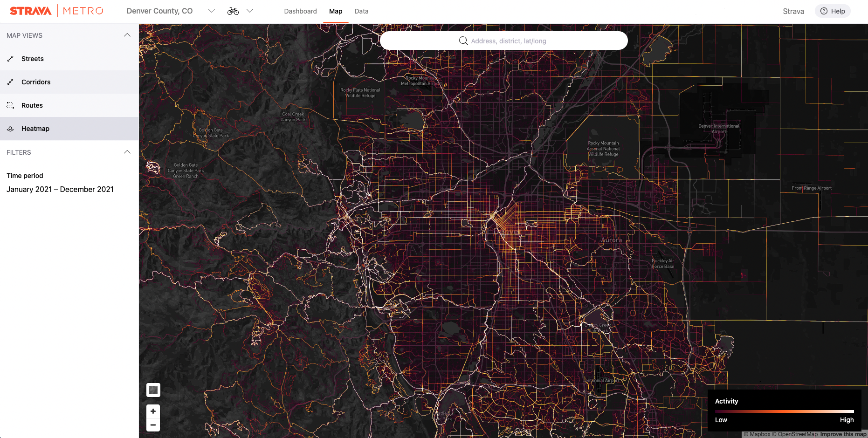Click the Activity legend gradient bar
868x438 pixels.
point(785,411)
